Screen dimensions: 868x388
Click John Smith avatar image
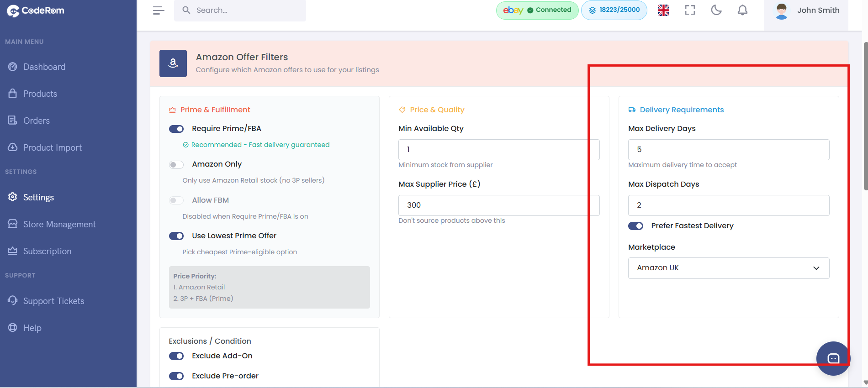tap(782, 11)
